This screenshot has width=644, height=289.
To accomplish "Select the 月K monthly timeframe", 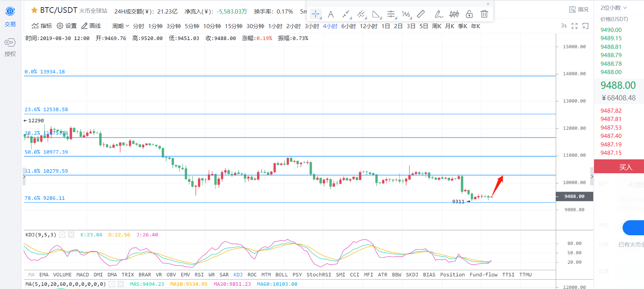I will point(450,26).
